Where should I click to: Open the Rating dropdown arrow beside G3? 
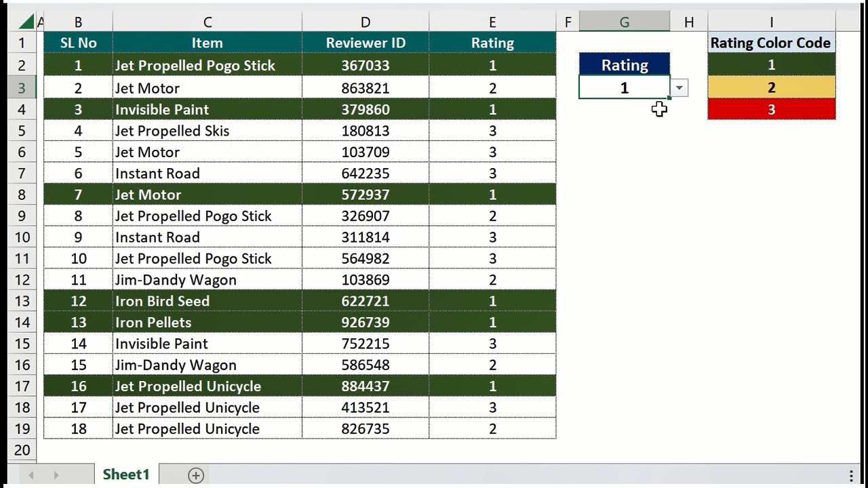(x=679, y=88)
